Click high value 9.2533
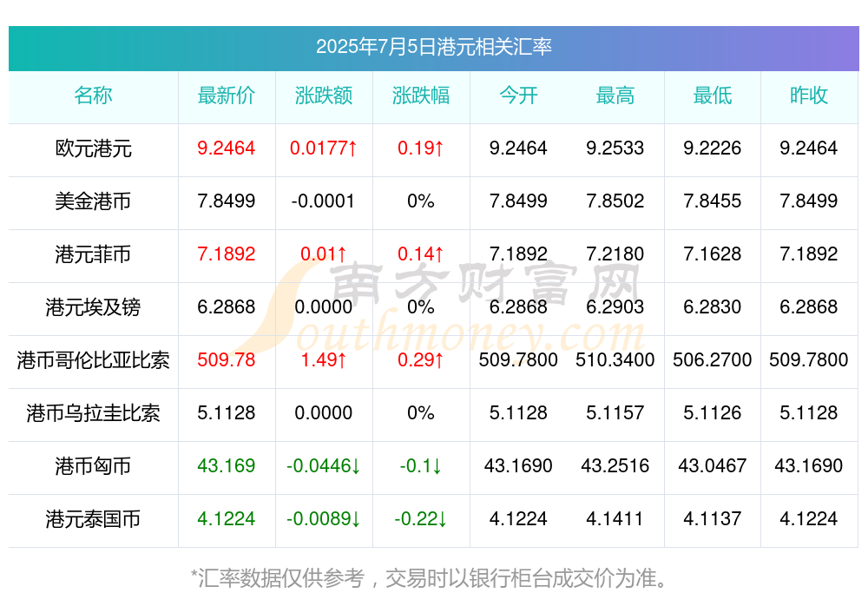The image size is (868, 606). click(615, 148)
